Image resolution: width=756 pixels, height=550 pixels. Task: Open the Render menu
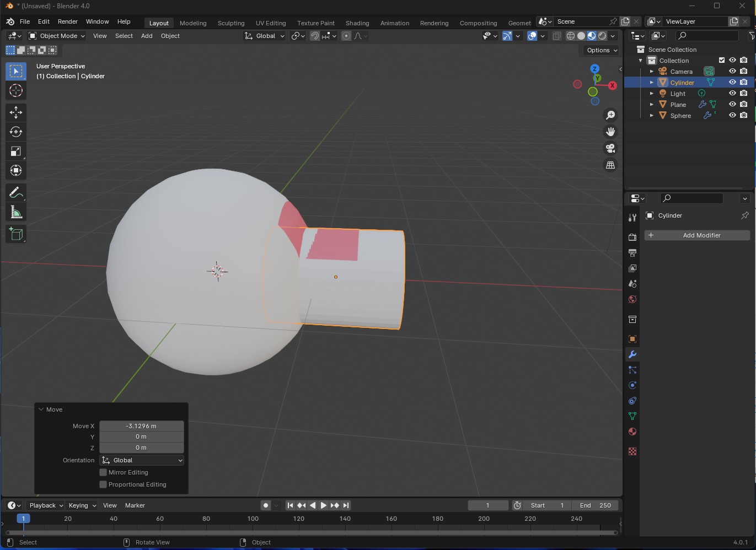click(68, 21)
